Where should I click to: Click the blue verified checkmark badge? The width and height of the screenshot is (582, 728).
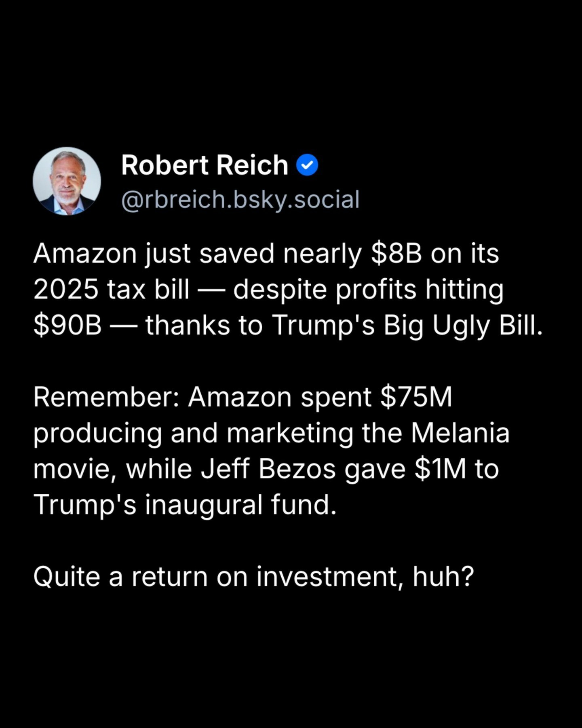pyautogui.click(x=307, y=165)
